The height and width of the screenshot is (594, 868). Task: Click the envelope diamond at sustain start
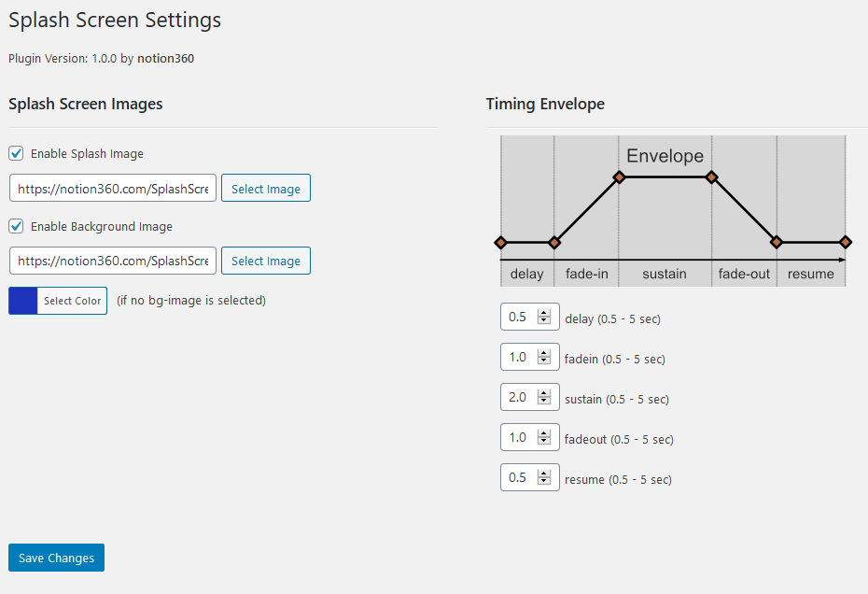point(619,177)
